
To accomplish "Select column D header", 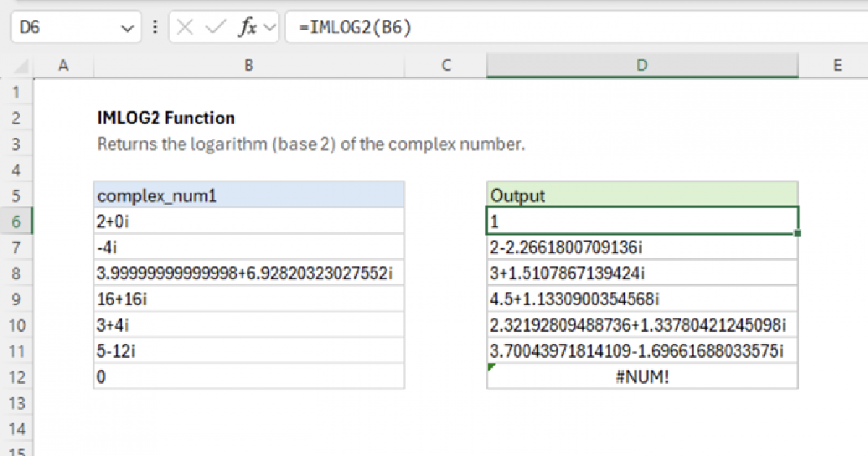I will click(x=642, y=66).
